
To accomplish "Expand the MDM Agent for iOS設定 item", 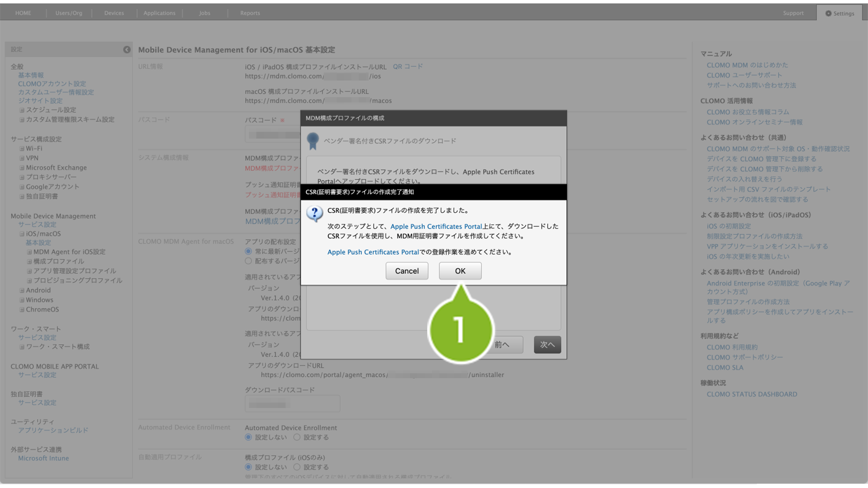I will click(x=29, y=252).
